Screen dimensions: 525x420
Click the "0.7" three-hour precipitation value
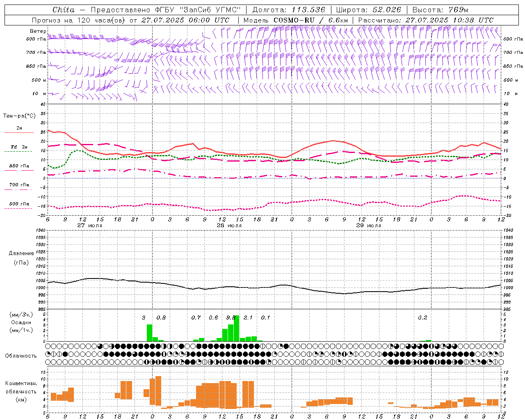click(196, 317)
